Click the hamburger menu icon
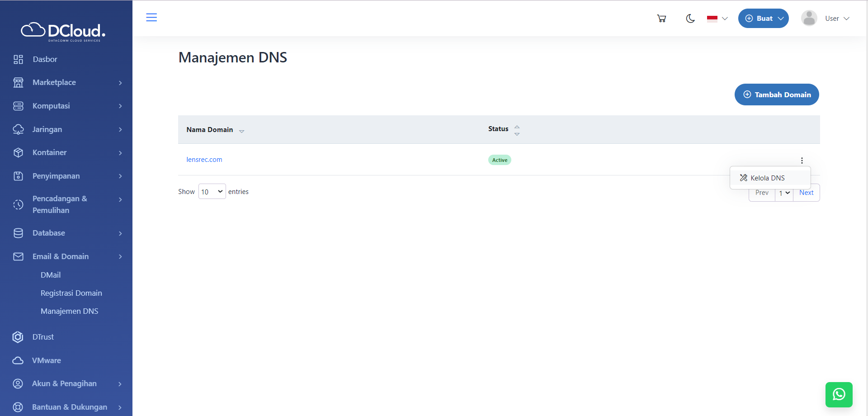Viewport: 868px width, 416px height. coord(151,18)
